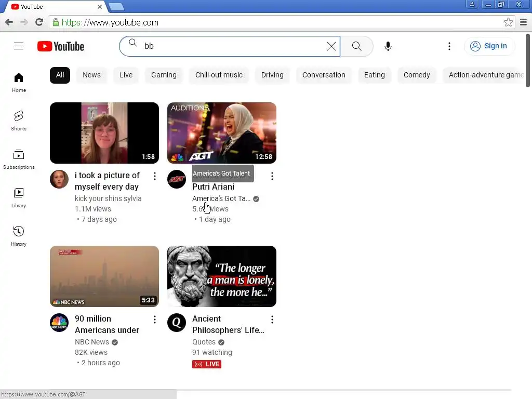
Task: Open options menu for Ancient Philosophers video
Action: click(x=272, y=320)
